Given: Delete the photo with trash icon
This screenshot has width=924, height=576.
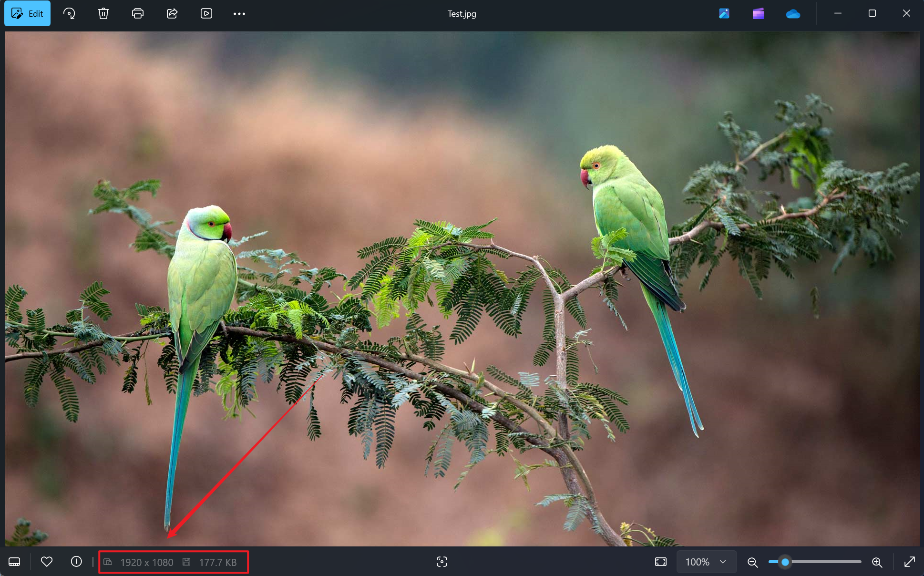Looking at the screenshot, I should (x=103, y=13).
